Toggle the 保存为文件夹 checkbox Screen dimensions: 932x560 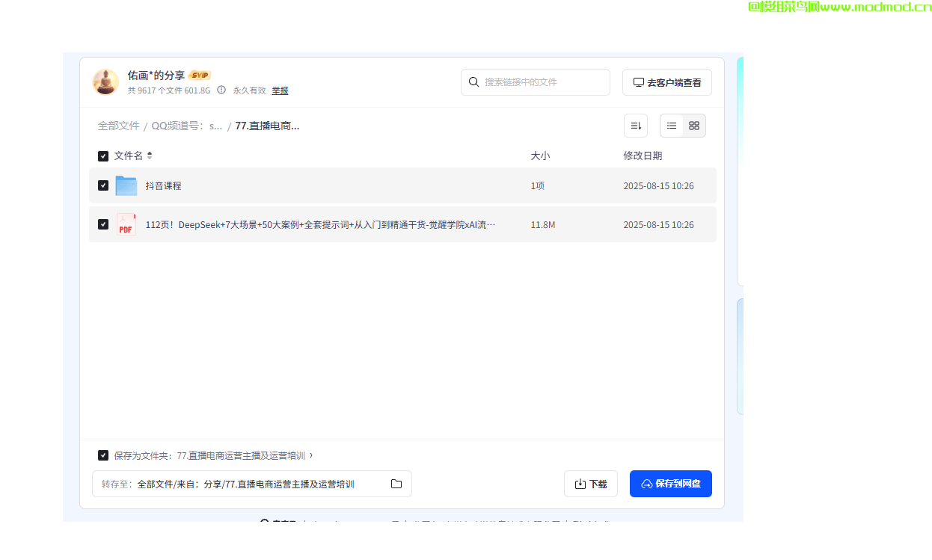click(x=103, y=455)
